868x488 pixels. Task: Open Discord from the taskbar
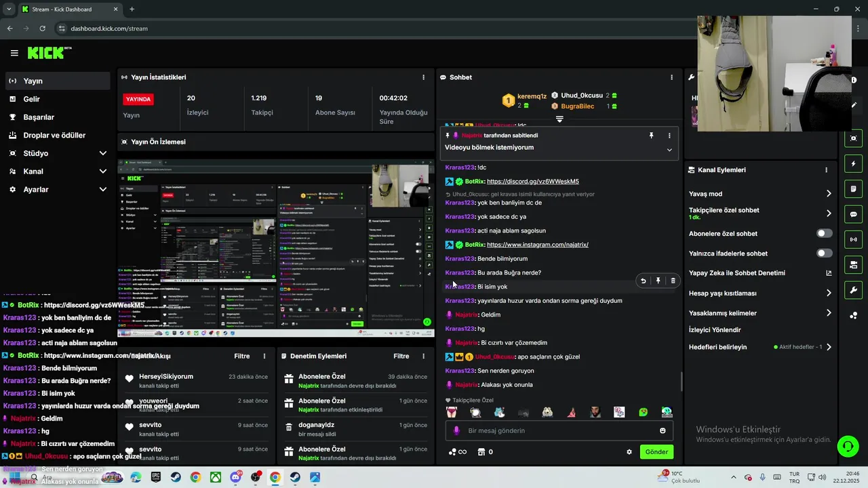click(x=235, y=477)
